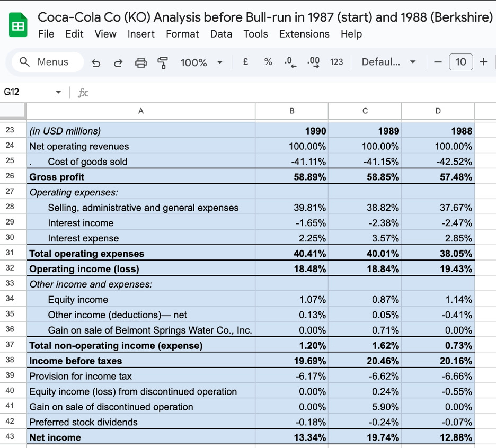Format as currency with pound icon

click(x=245, y=62)
